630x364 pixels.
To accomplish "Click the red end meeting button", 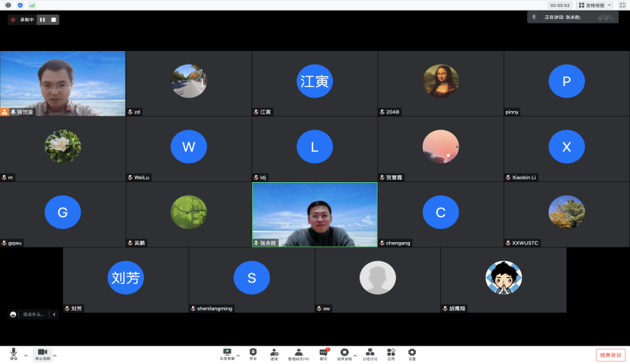I will pos(610,355).
